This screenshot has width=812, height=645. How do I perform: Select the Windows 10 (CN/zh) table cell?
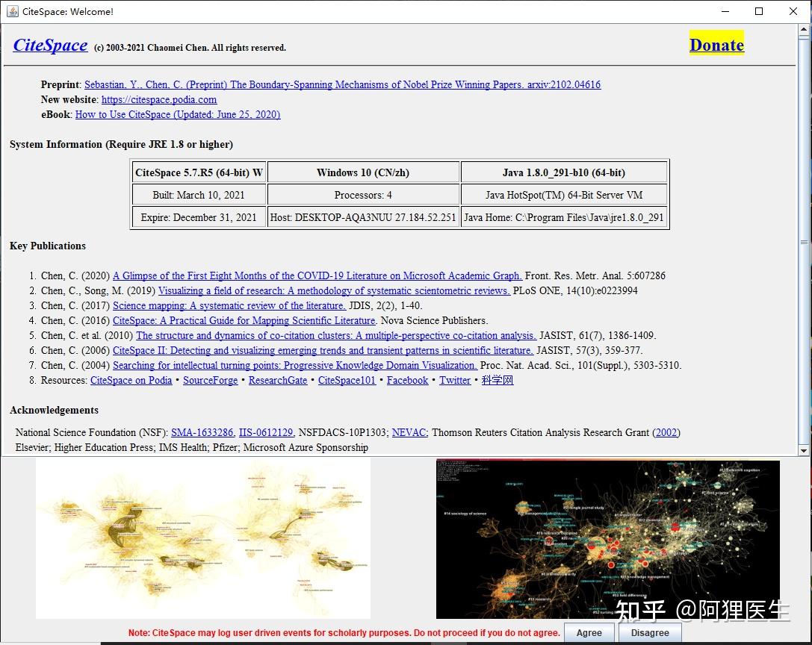tap(363, 172)
